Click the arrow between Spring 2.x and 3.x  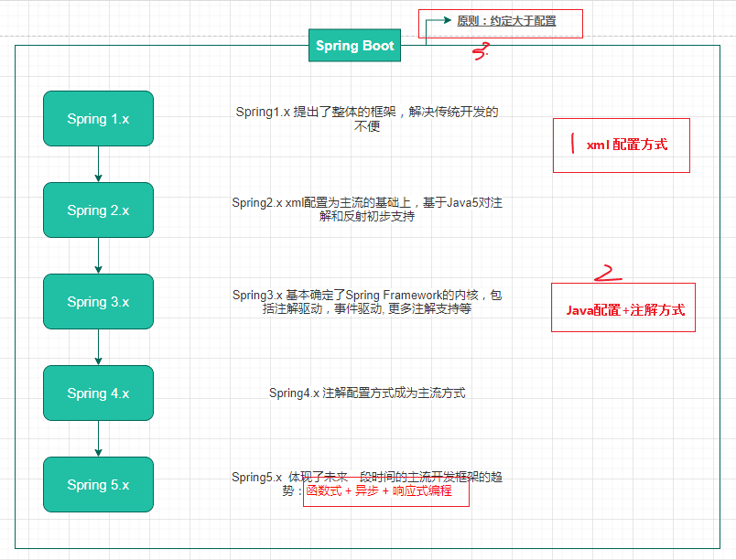[x=98, y=256]
